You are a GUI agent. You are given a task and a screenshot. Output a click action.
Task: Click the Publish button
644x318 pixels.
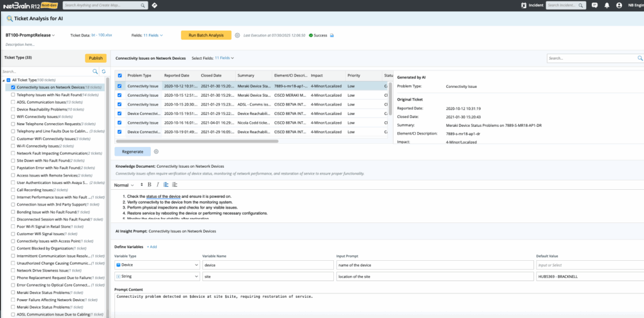pyautogui.click(x=96, y=58)
